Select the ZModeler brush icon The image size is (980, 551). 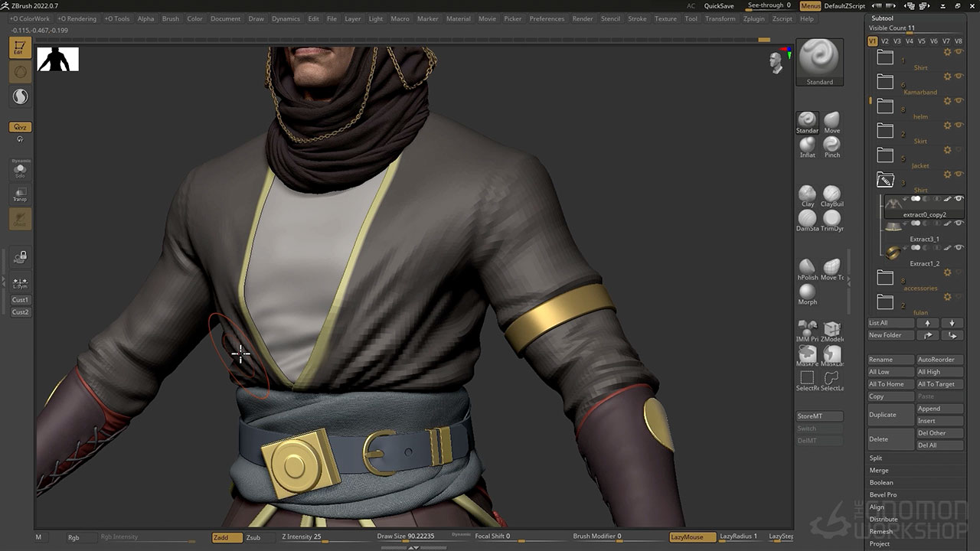[831, 330]
